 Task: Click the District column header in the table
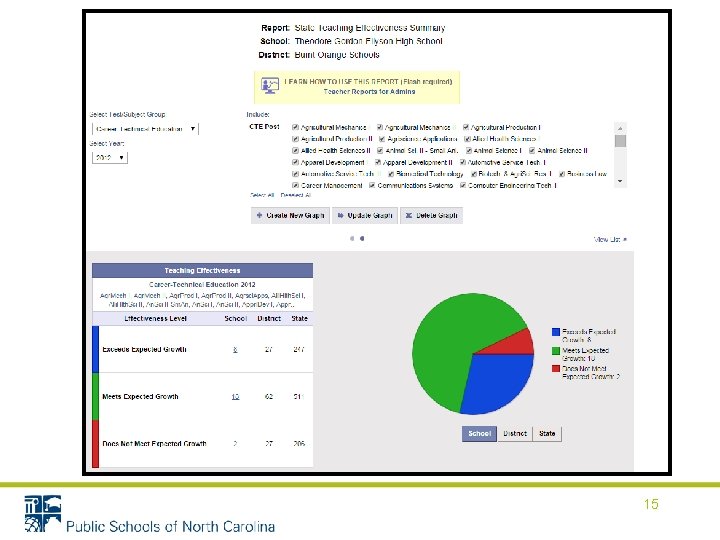pos(269,319)
